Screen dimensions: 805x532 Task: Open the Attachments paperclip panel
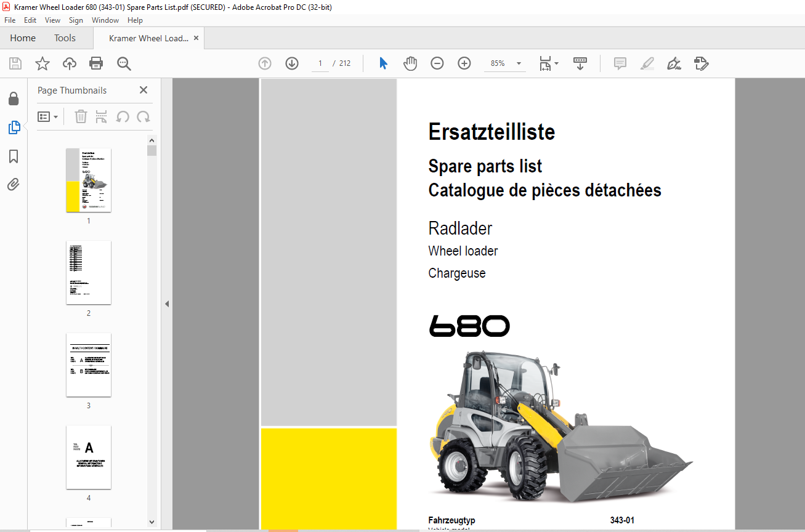click(14, 185)
